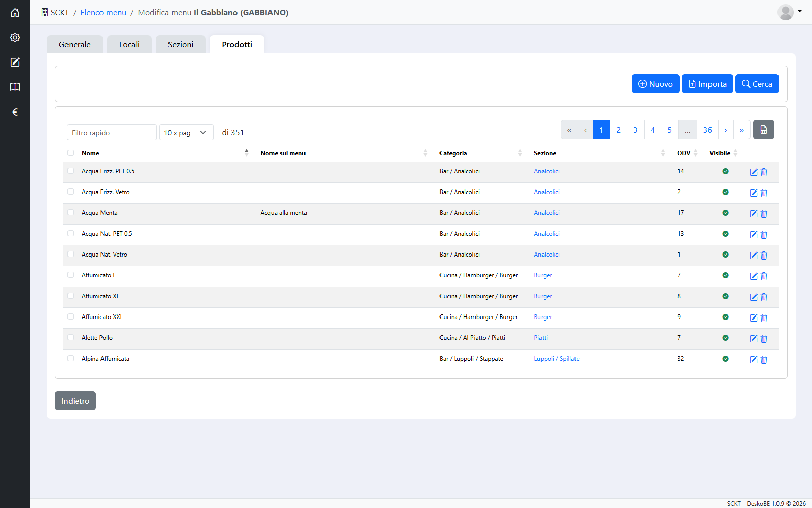Open the Sezioni tab
This screenshot has width=812, height=508.
pyautogui.click(x=181, y=44)
